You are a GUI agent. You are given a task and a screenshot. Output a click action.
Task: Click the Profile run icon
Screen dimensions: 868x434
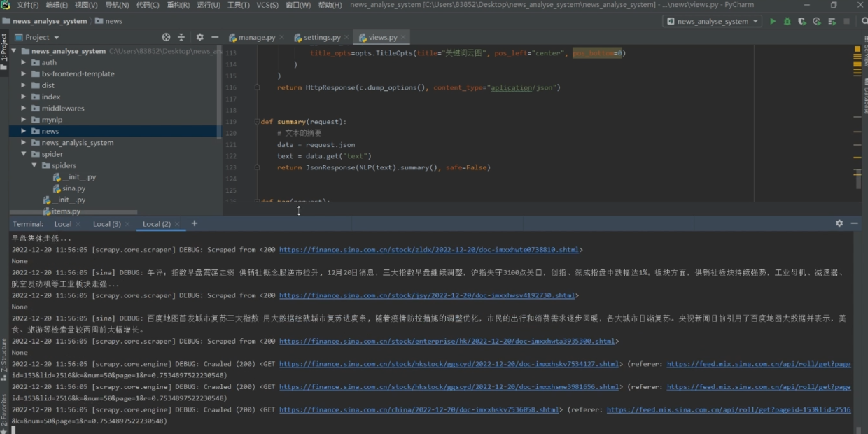tap(817, 21)
